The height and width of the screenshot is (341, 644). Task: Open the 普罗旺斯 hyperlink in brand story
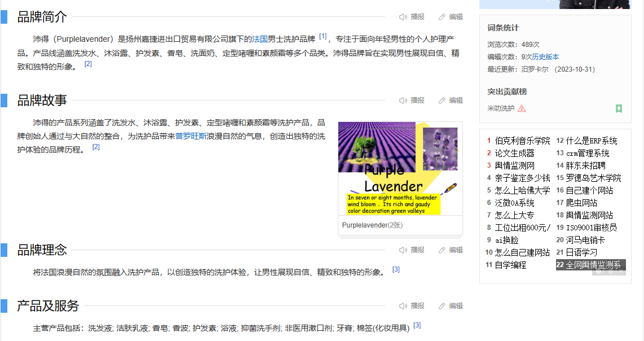pyautogui.click(x=191, y=136)
